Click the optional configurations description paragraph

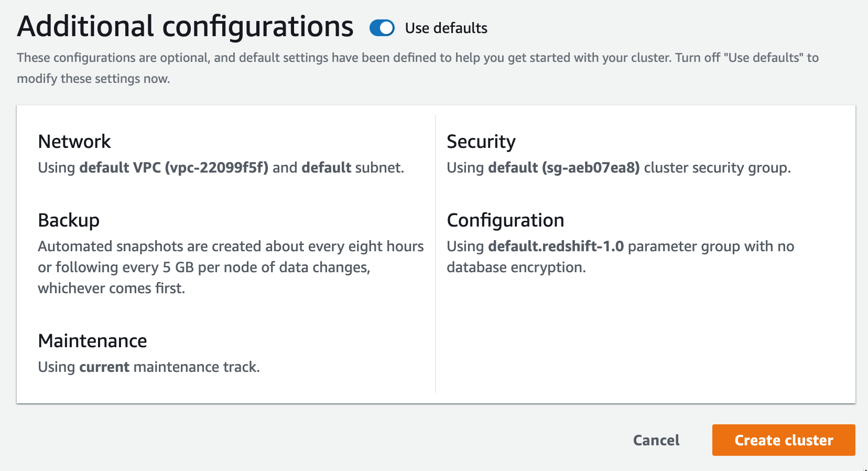[x=417, y=58]
